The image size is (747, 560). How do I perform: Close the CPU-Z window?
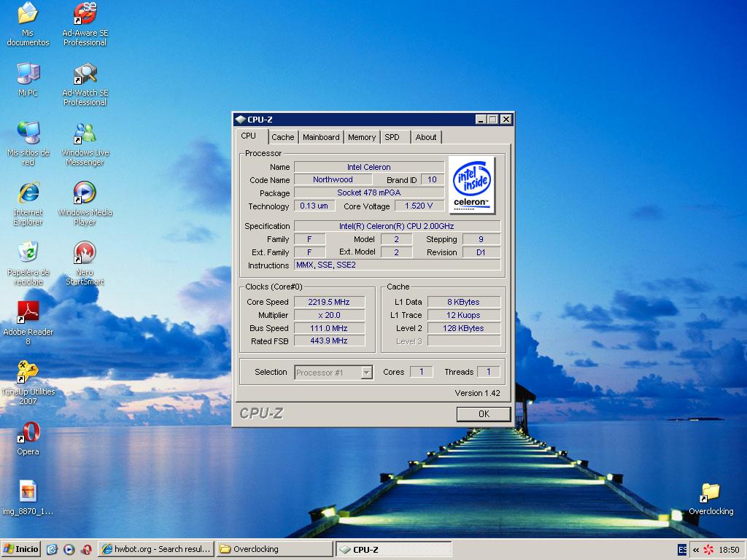click(506, 120)
